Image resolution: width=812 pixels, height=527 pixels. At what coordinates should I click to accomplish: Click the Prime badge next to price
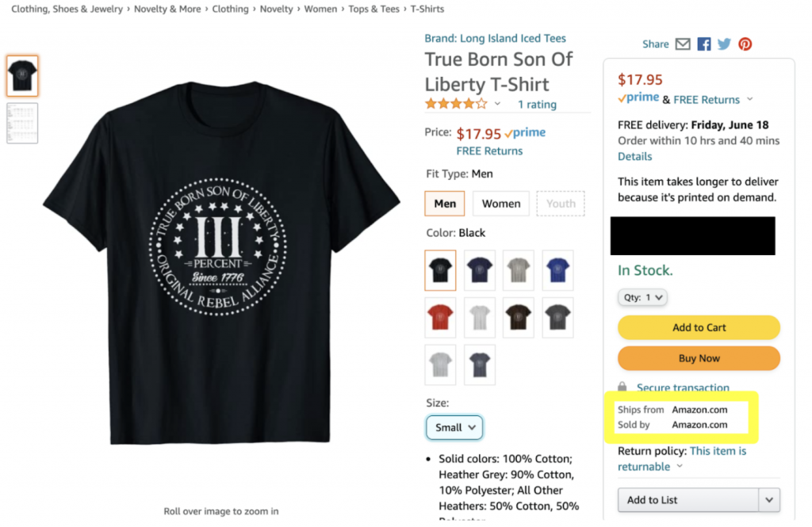[525, 132]
